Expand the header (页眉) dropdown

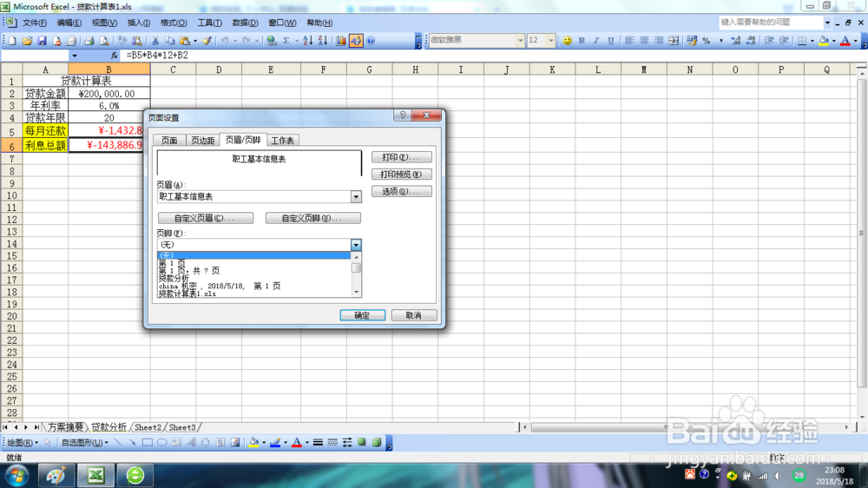[356, 196]
